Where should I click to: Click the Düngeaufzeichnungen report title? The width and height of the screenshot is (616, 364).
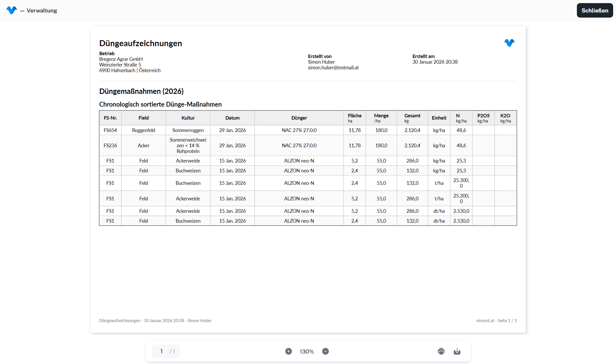140,43
